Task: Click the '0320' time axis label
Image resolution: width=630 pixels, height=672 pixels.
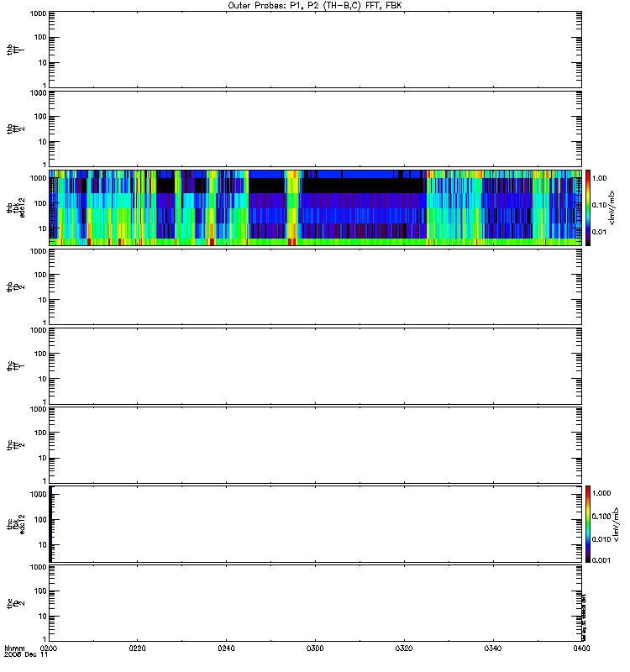Action: point(404,648)
